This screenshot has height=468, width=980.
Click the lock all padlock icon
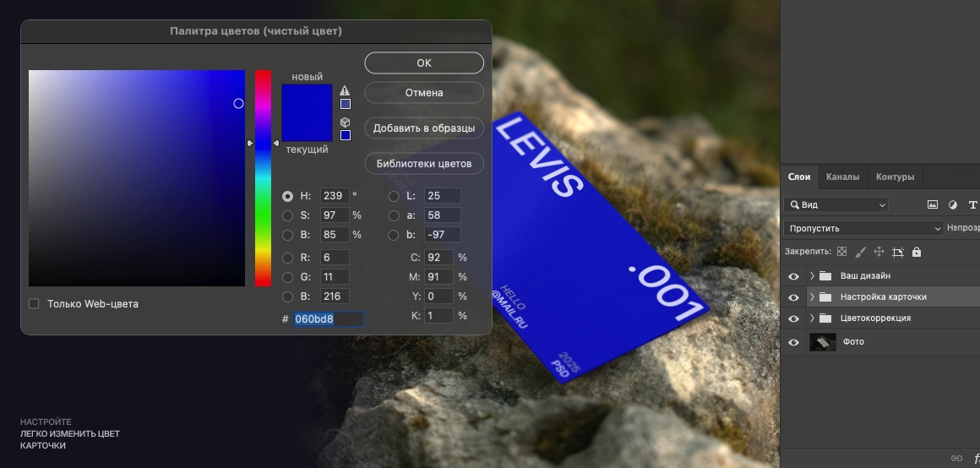pyautogui.click(x=917, y=252)
